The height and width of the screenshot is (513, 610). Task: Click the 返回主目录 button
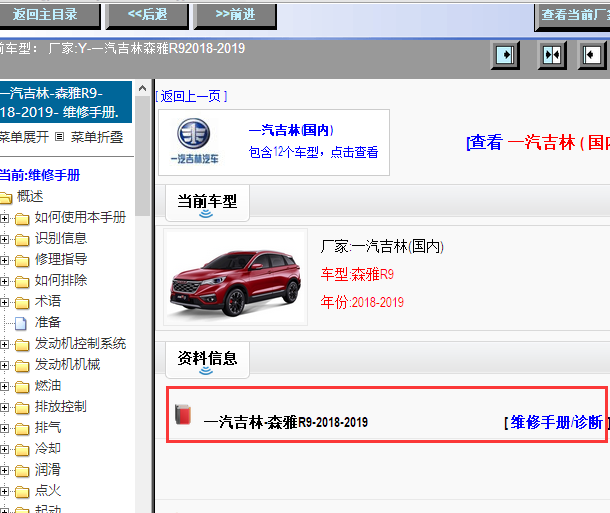tap(49, 16)
